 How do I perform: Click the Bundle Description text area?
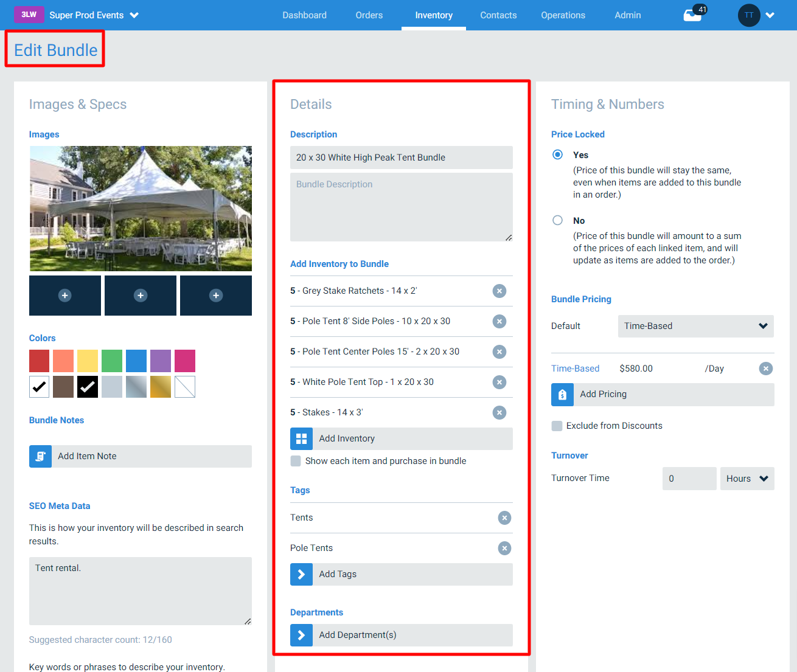coord(402,207)
